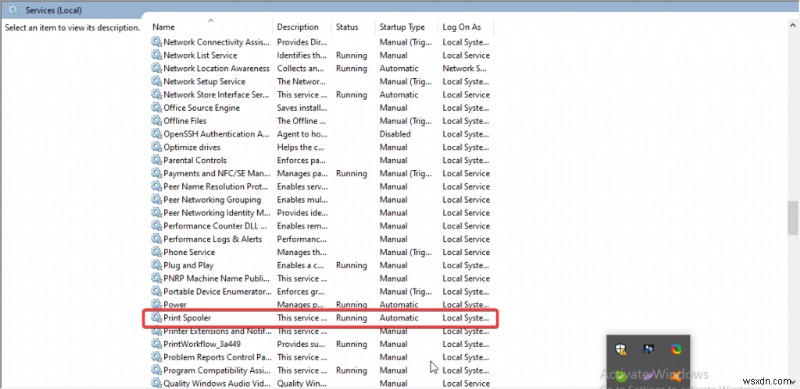Viewport: 800px width, 389px height.
Task: Click the green checkmark tray icon
Action: (621, 377)
